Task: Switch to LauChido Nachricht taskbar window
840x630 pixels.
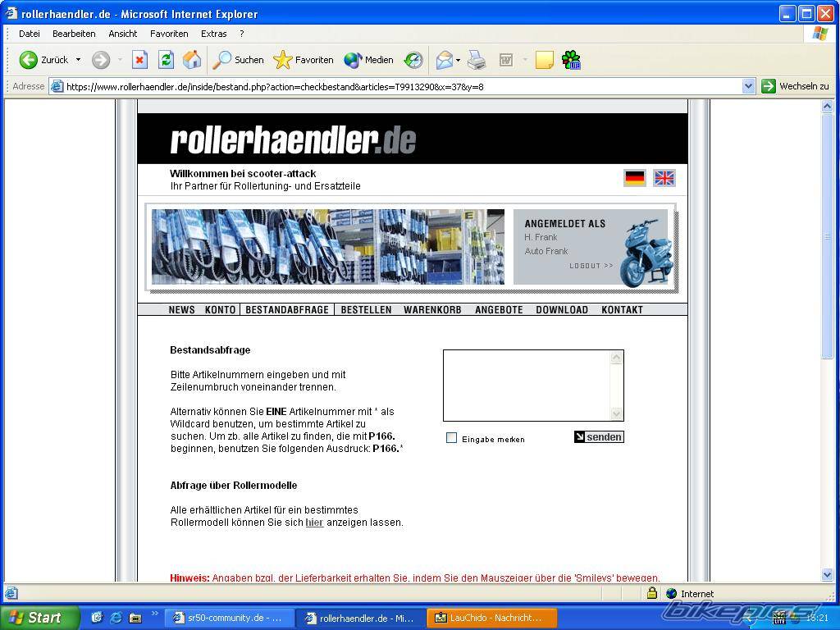Action: [x=492, y=619]
